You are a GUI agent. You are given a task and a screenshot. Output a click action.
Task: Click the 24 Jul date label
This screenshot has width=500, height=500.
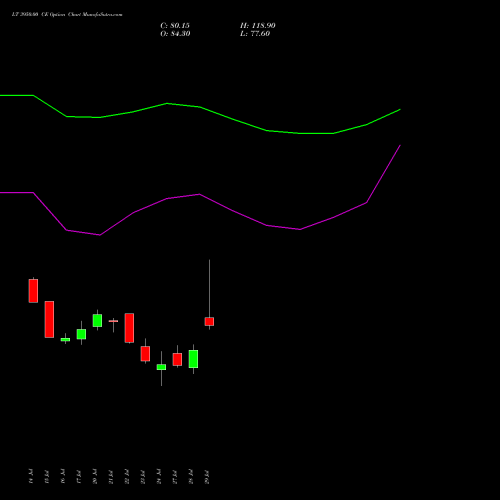pos(159,476)
